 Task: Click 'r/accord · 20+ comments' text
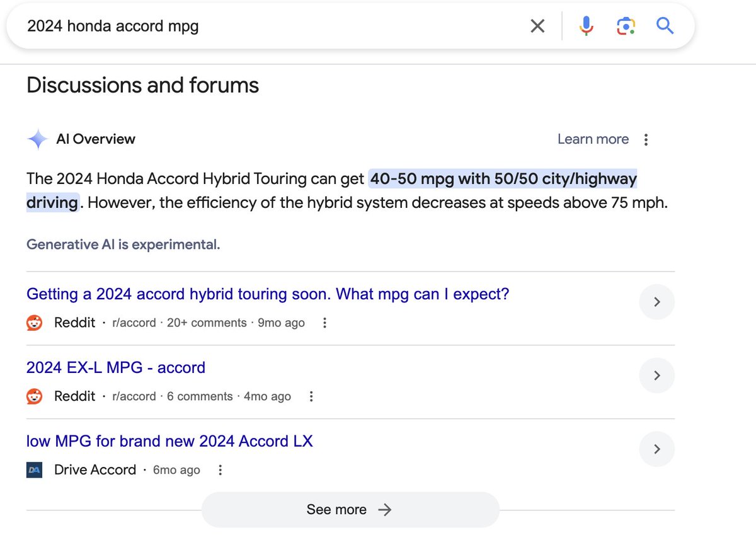(x=180, y=323)
